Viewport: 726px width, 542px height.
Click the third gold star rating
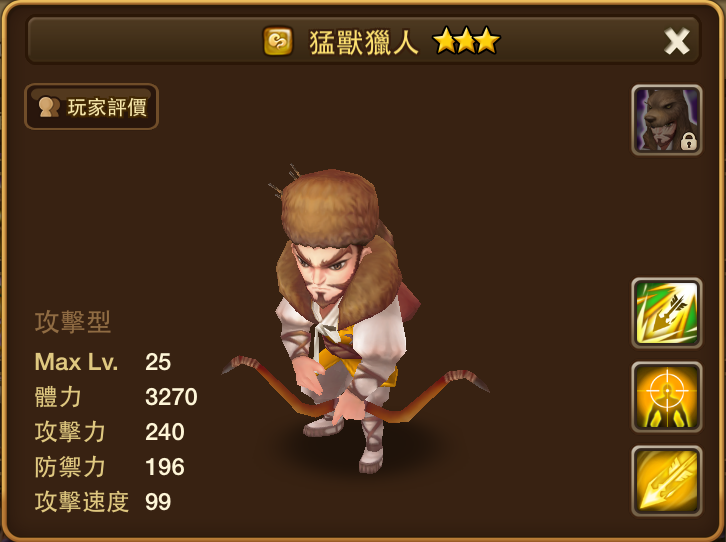(488, 41)
